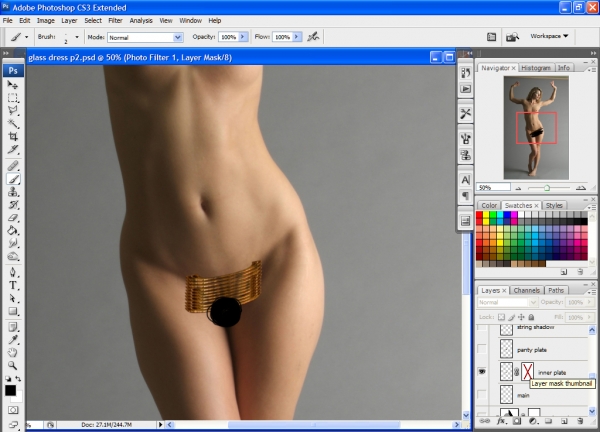The width and height of the screenshot is (600, 432).
Task: Toggle lock position in Layers panel
Action: pyautogui.click(x=521, y=317)
